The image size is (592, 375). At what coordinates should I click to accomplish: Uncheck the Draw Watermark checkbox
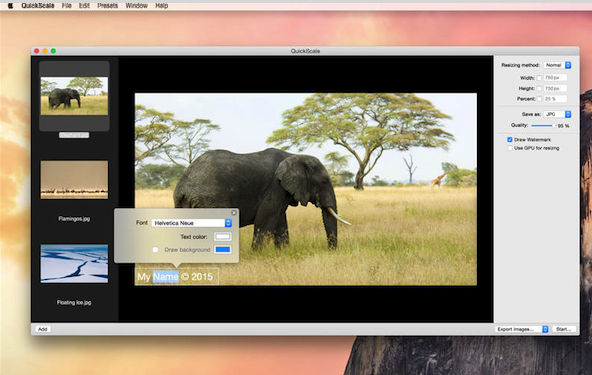coord(510,140)
